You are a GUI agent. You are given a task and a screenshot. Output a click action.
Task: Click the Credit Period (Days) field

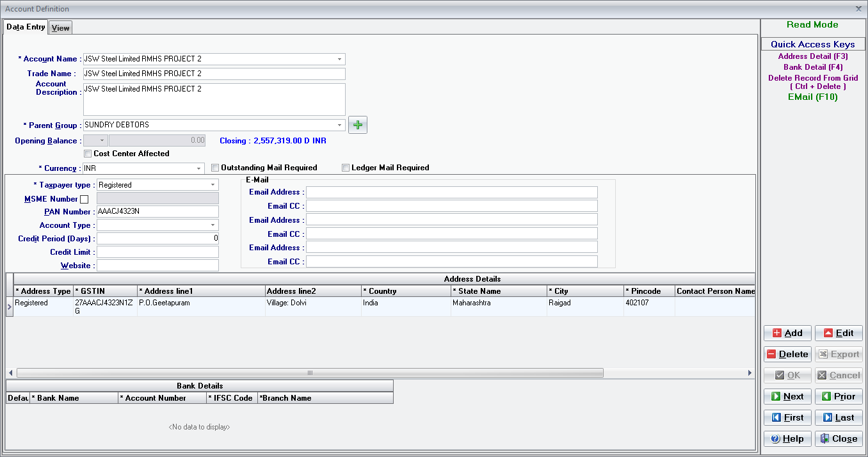click(157, 239)
